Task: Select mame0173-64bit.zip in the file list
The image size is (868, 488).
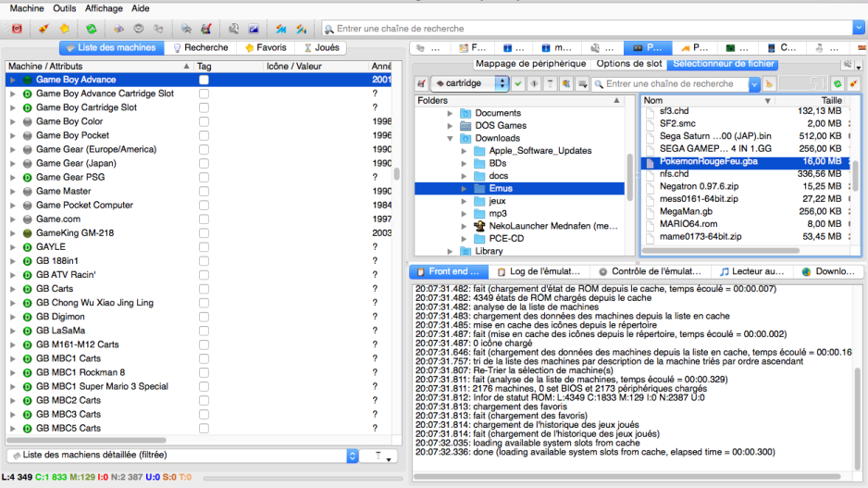Action: pyautogui.click(x=701, y=237)
